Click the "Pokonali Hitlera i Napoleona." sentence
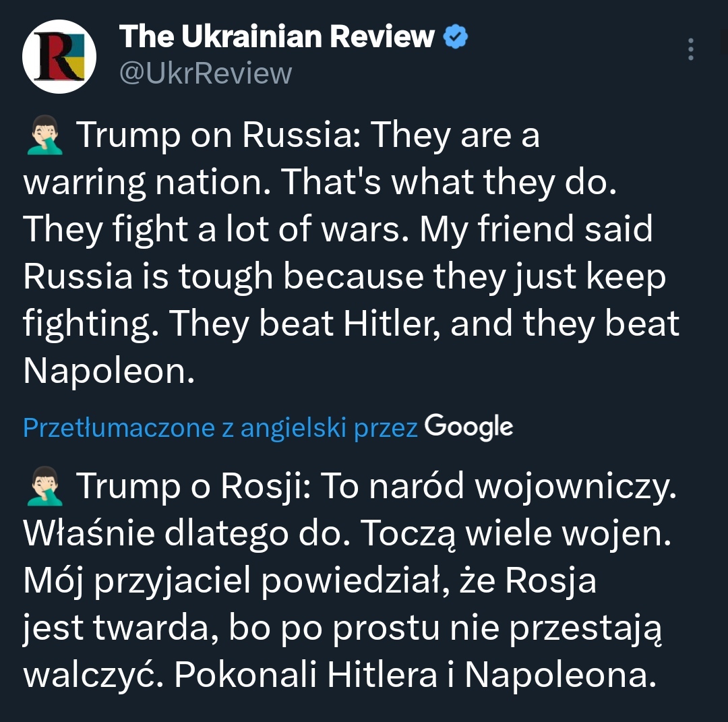 [415, 676]
